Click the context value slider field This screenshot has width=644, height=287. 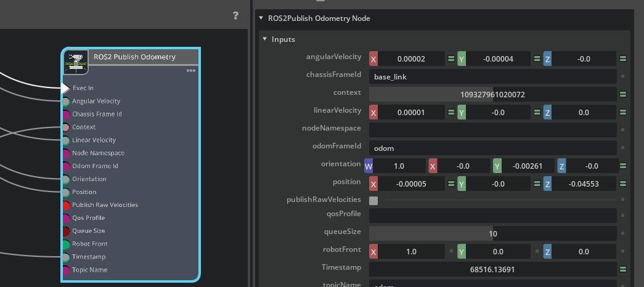point(493,94)
